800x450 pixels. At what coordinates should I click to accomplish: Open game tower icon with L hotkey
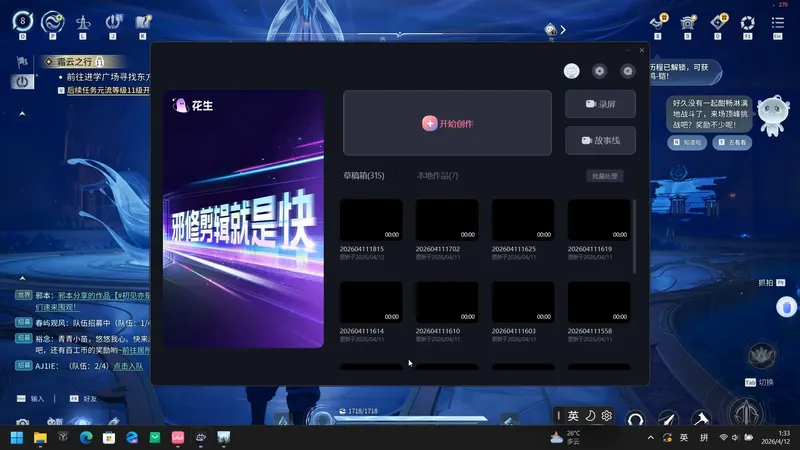[x=83, y=22]
